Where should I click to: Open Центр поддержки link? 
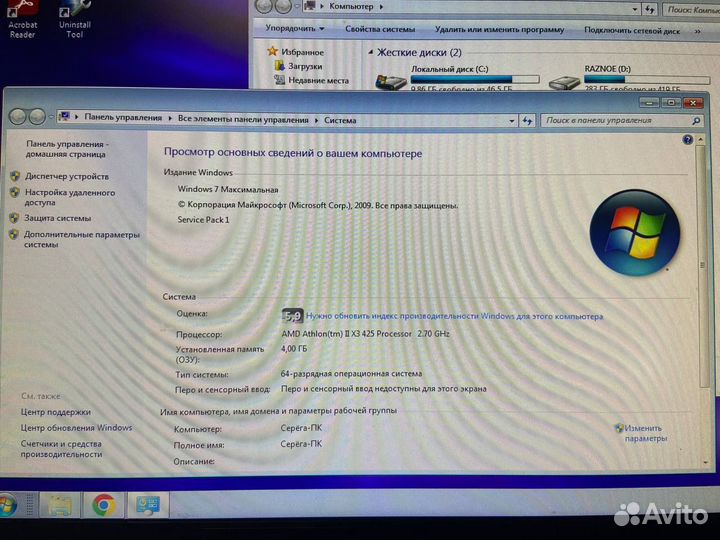[56, 412]
